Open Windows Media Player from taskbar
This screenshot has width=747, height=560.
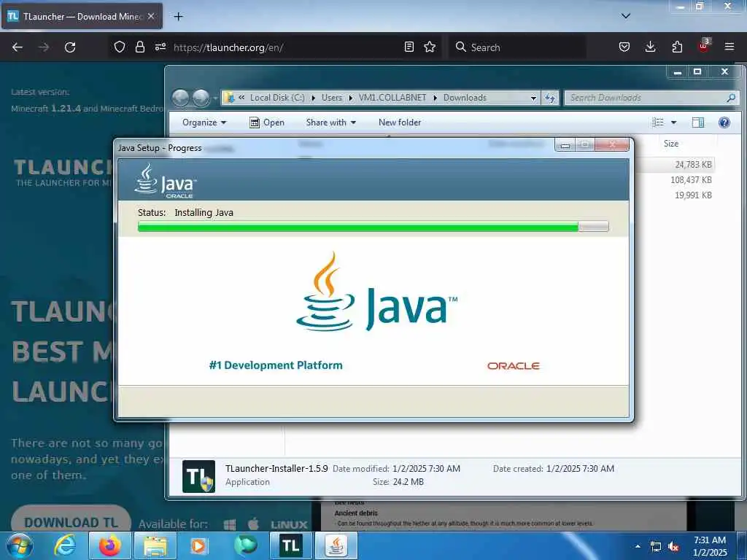[198, 545]
